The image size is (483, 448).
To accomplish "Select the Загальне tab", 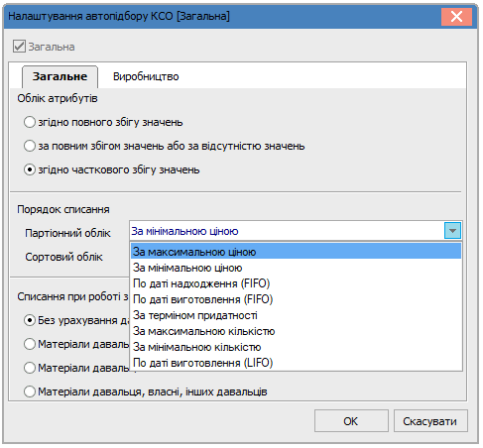I will [x=60, y=76].
